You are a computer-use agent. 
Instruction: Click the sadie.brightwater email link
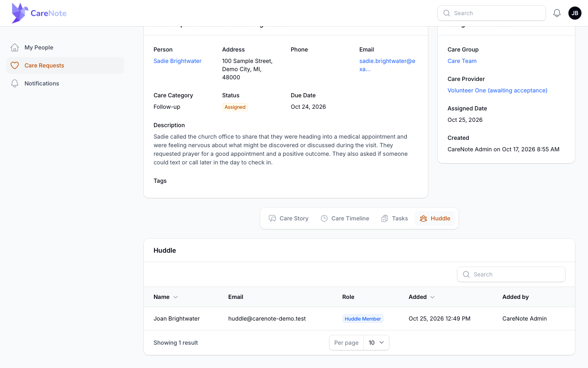(x=387, y=65)
